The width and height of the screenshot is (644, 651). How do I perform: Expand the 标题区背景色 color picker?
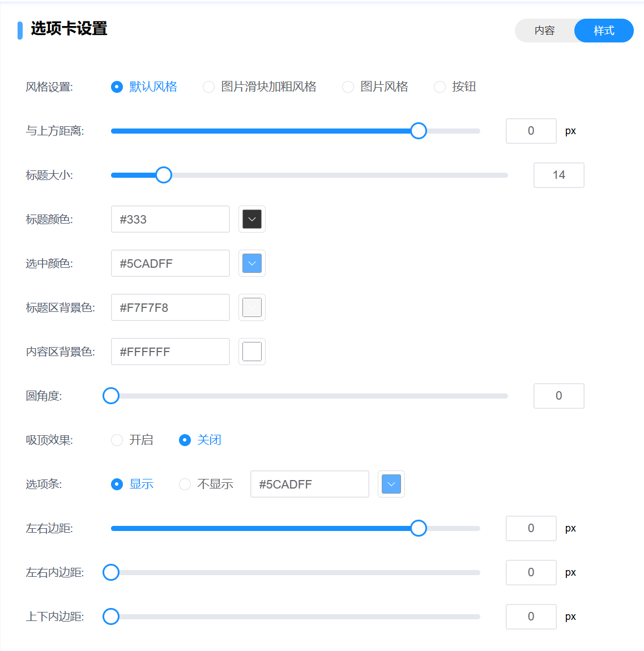tap(252, 307)
